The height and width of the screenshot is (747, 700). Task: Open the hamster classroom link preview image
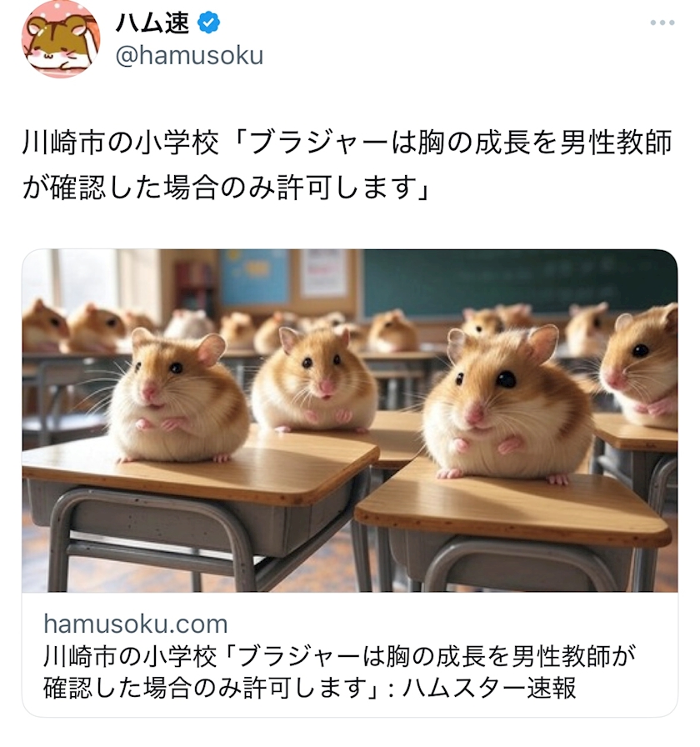point(350,421)
